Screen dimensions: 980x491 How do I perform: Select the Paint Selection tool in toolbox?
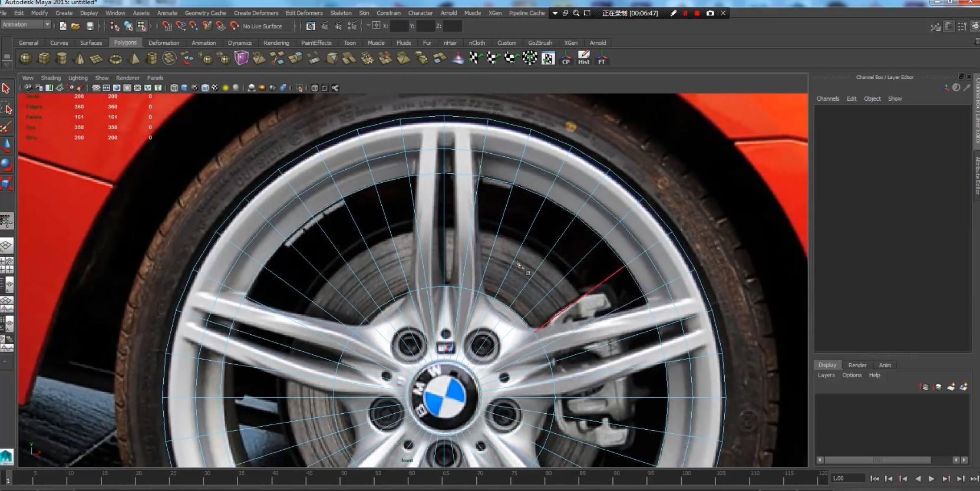pos(6,127)
